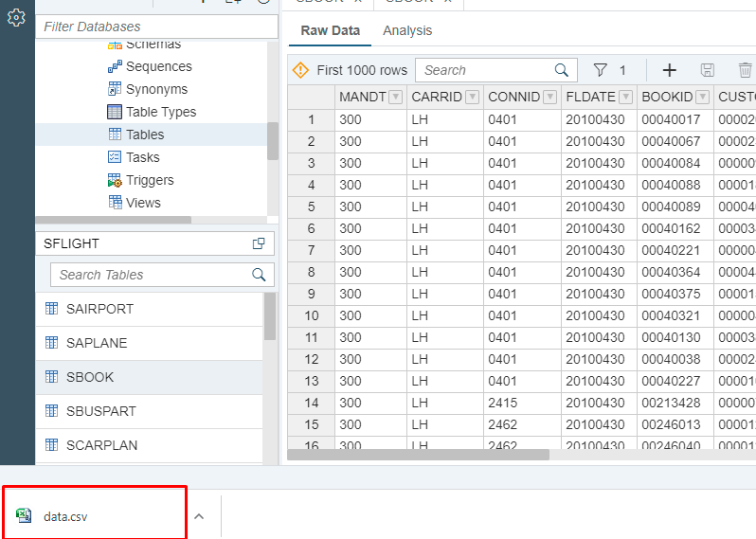Add a new row with plus icon
Image resolution: width=756 pixels, height=539 pixels.
pos(669,70)
